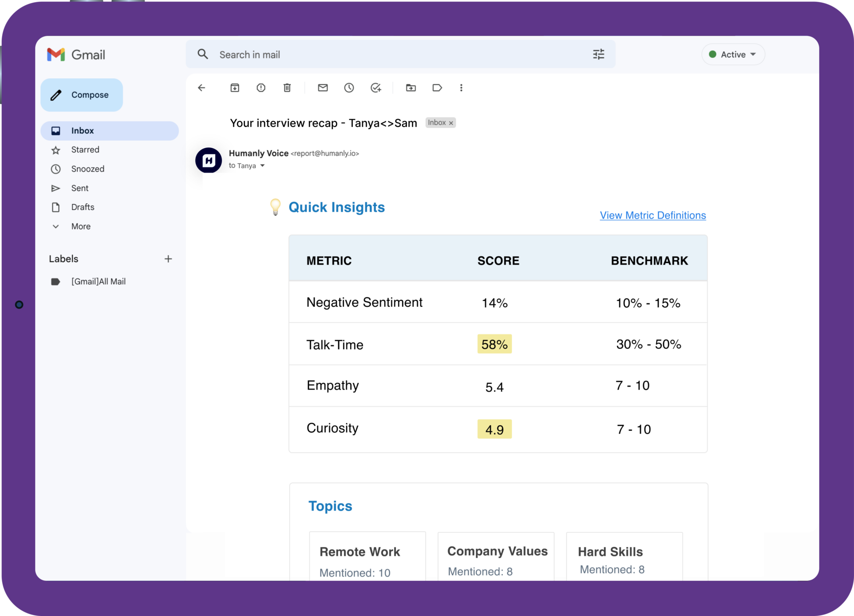Click the save to inbox icon
854x616 pixels.
(235, 88)
